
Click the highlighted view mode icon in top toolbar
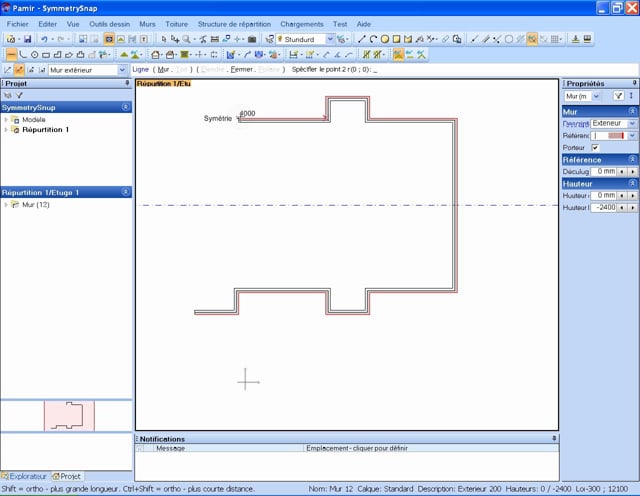pyautogui.click(x=109, y=39)
